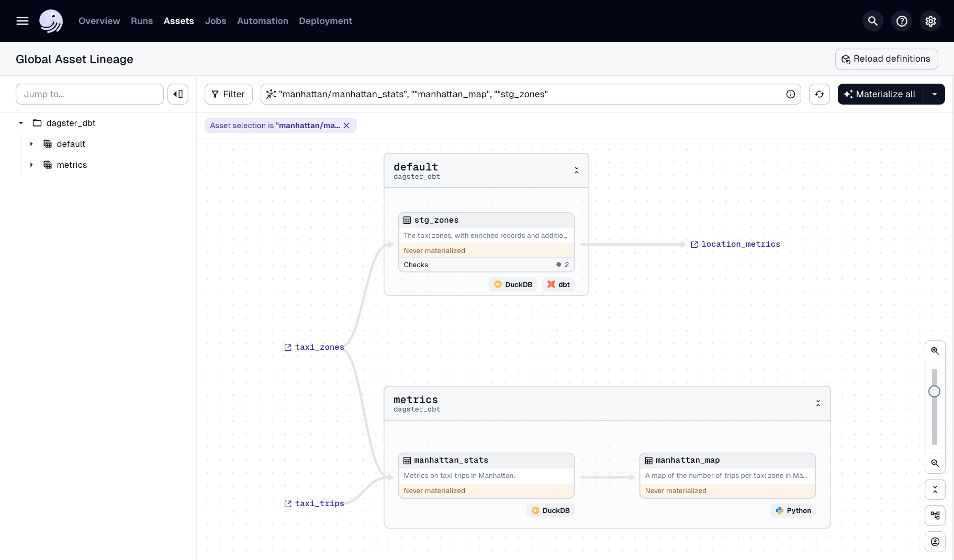Viewport: 954px width, 560px height.
Task: Open the help question mark icon
Action: coord(901,21)
